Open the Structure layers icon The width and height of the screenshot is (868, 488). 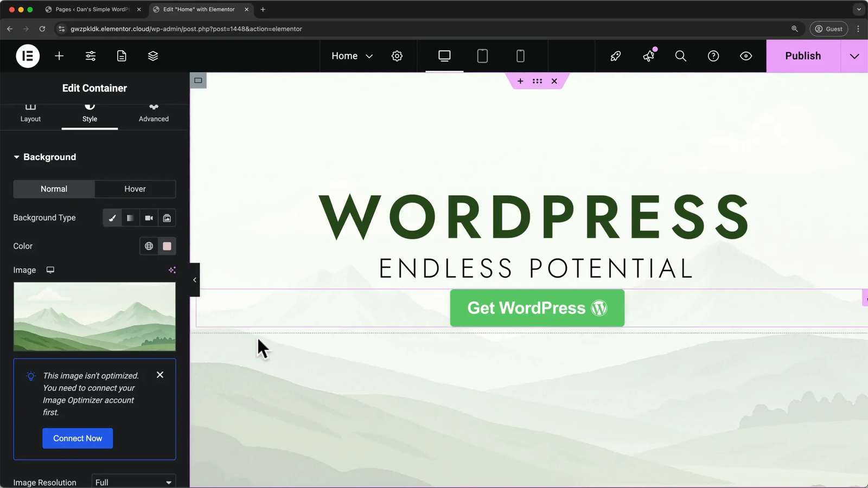click(x=153, y=56)
